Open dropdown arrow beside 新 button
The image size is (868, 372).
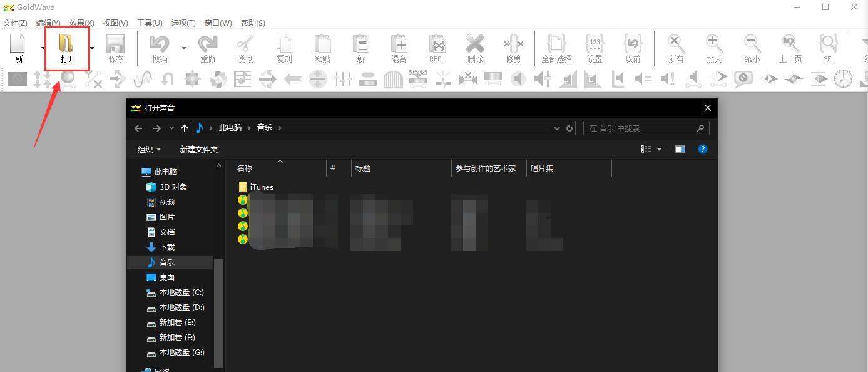43,48
